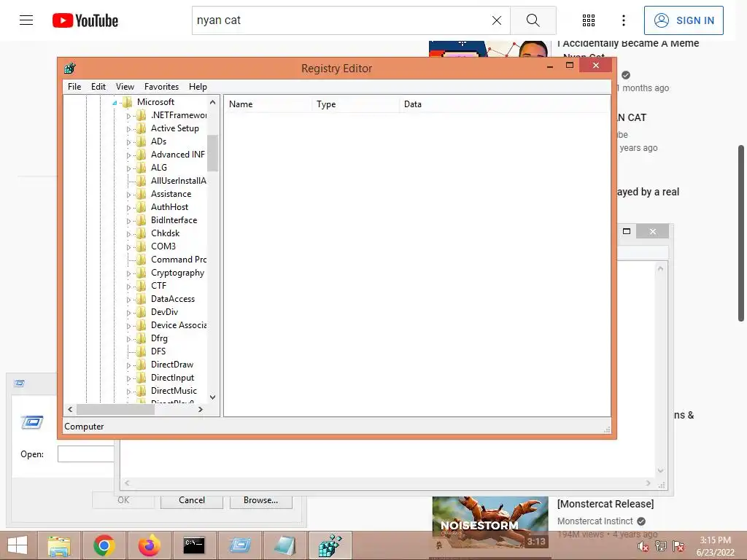Open the View menu in Registry Editor
The width and height of the screenshot is (747, 560).
click(x=125, y=87)
